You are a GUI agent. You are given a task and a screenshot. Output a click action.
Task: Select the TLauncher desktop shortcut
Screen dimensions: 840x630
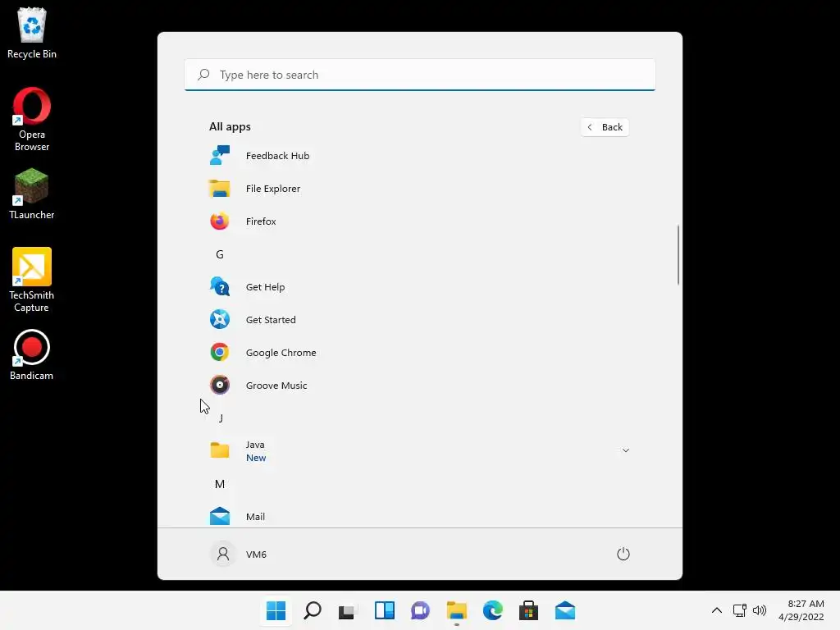point(32,194)
